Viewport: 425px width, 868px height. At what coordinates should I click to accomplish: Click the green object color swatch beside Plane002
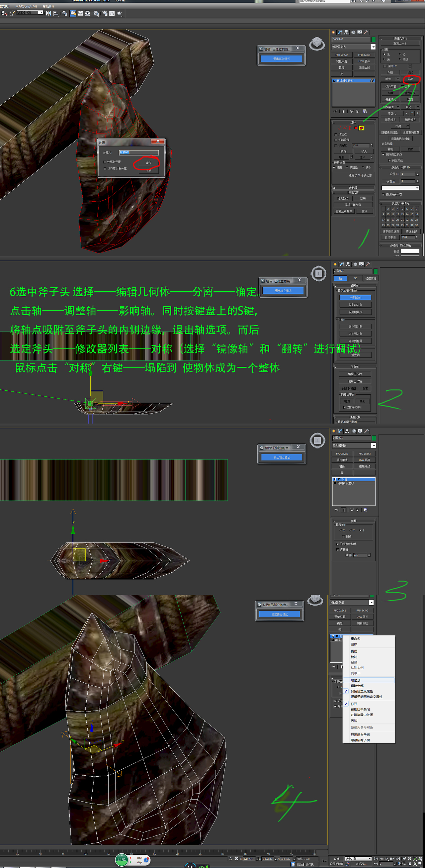coord(374,39)
